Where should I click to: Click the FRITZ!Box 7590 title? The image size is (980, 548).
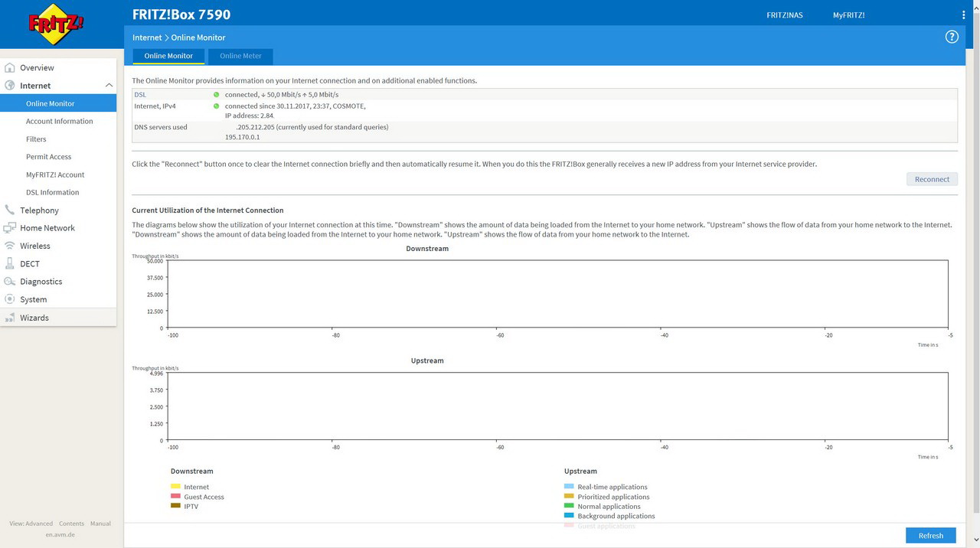(181, 15)
